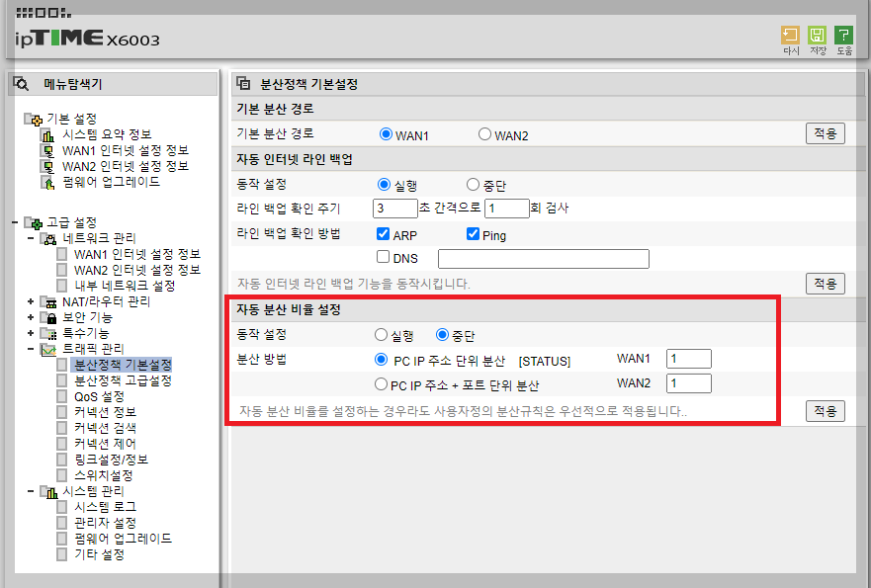Click 적용 button for 자동 인터넷 라인 백업
The width and height of the screenshot is (871, 588).
[x=825, y=284]
